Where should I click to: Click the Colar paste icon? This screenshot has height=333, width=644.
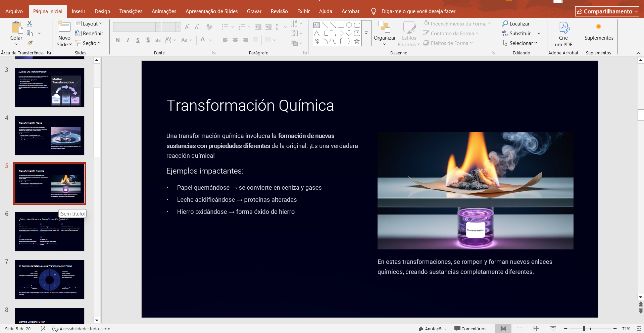point(16,28)
